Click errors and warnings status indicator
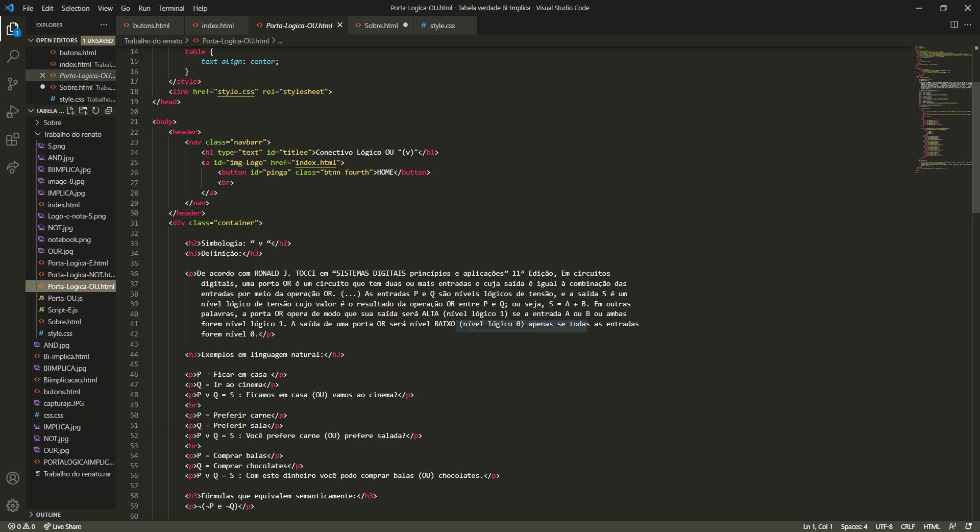Screen dimensions: 980x532 coord(21,526)
